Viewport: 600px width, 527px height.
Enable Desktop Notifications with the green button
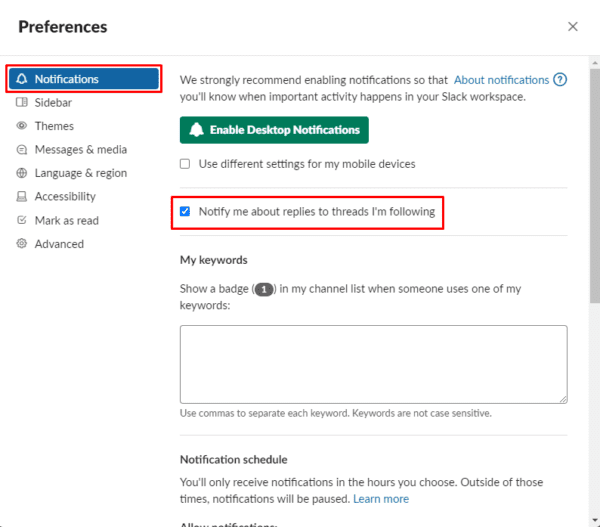point(274,130)
